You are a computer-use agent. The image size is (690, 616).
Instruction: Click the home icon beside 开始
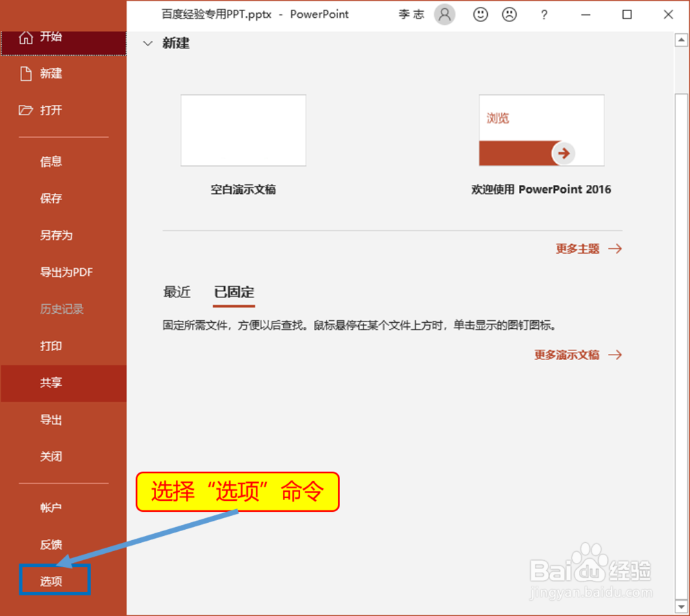26,37
